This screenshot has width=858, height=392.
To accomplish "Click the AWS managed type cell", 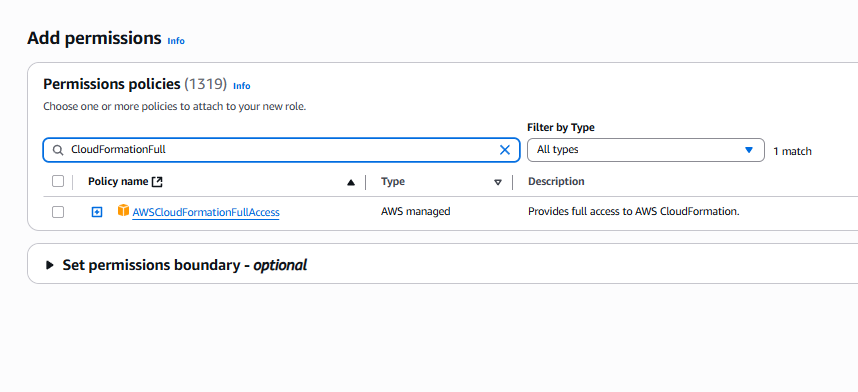I will pyautogui.click(x=416, y=211).
